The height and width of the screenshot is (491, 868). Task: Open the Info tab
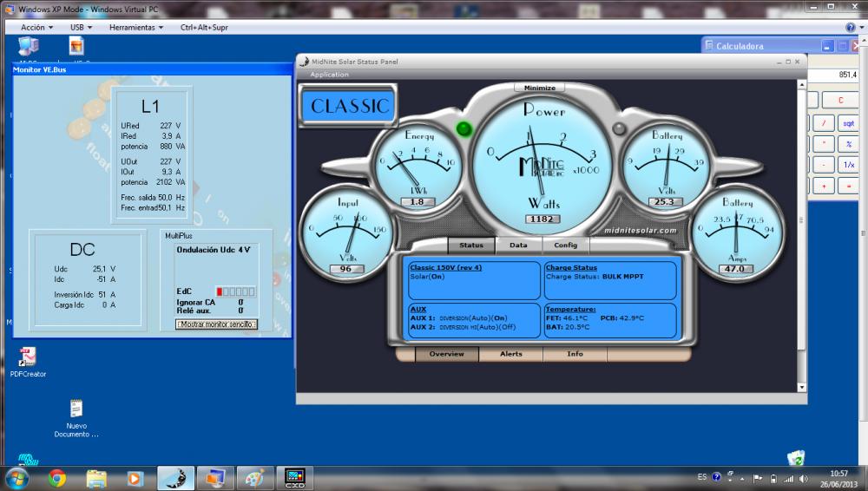pos(575,354)
